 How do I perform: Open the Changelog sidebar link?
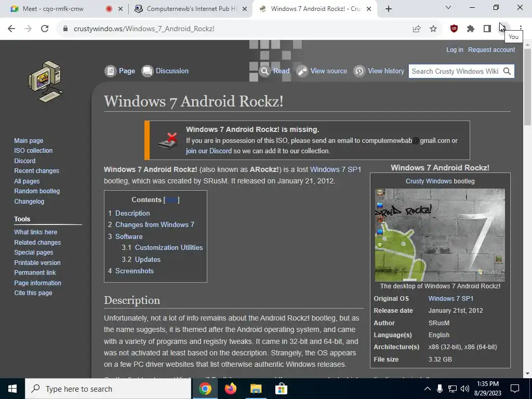coord(29,201)
